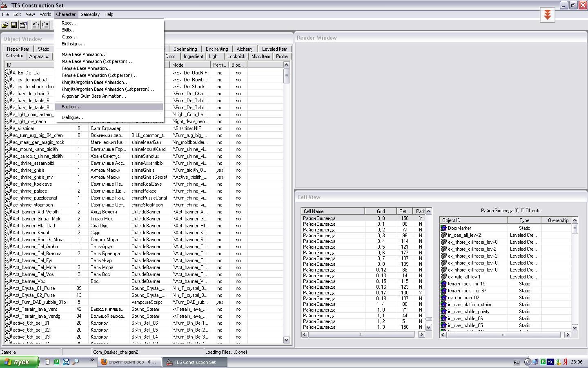Screen dimensions: 588x368
Task: Click the in_dae_platform_stairs static icon
Action: 443,304
